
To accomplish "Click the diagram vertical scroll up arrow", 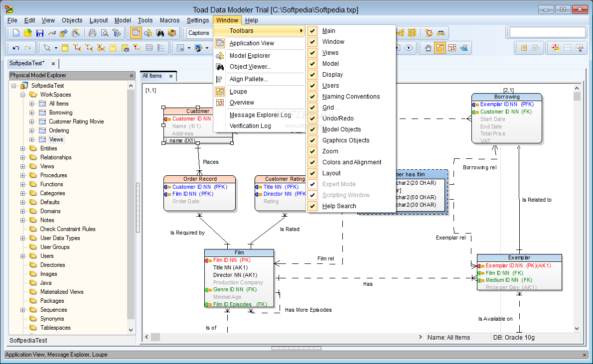I will point(577,88).
